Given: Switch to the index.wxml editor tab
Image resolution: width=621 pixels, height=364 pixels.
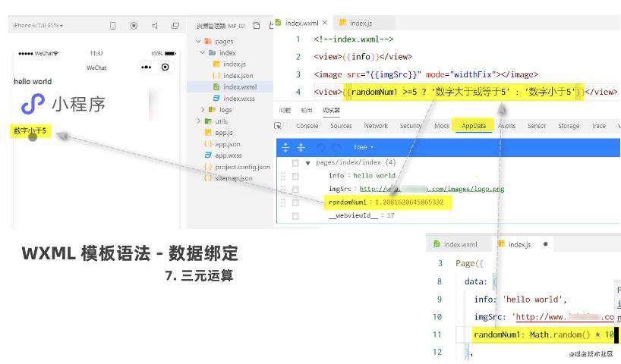Looking at the screenshot, I should (301, 23).
